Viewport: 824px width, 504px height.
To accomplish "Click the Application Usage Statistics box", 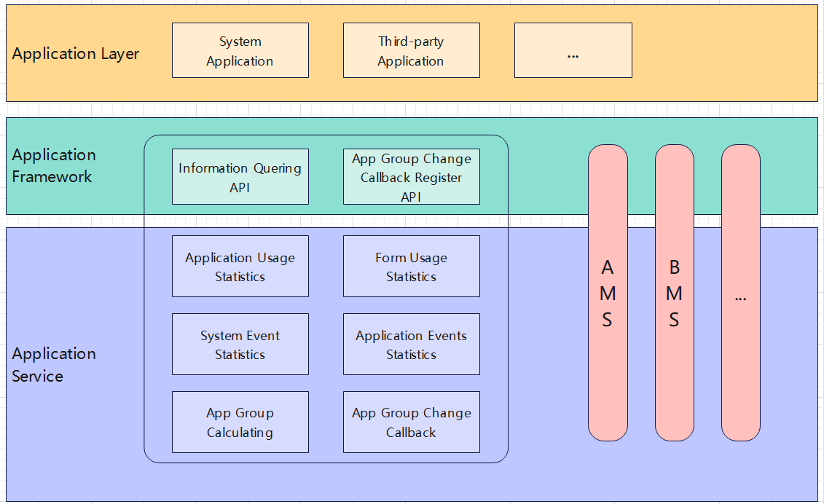I will pos(240,267).
